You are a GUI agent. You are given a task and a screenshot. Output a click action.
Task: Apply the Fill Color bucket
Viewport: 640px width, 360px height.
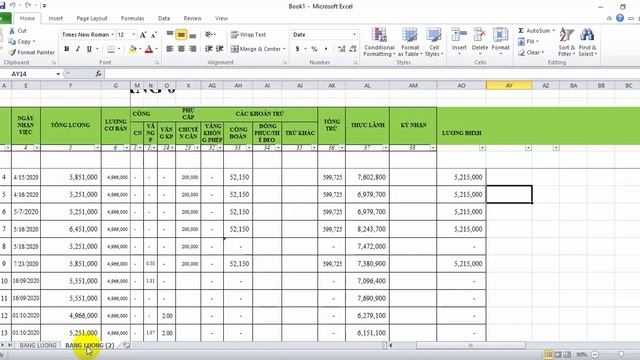point(133,49)
